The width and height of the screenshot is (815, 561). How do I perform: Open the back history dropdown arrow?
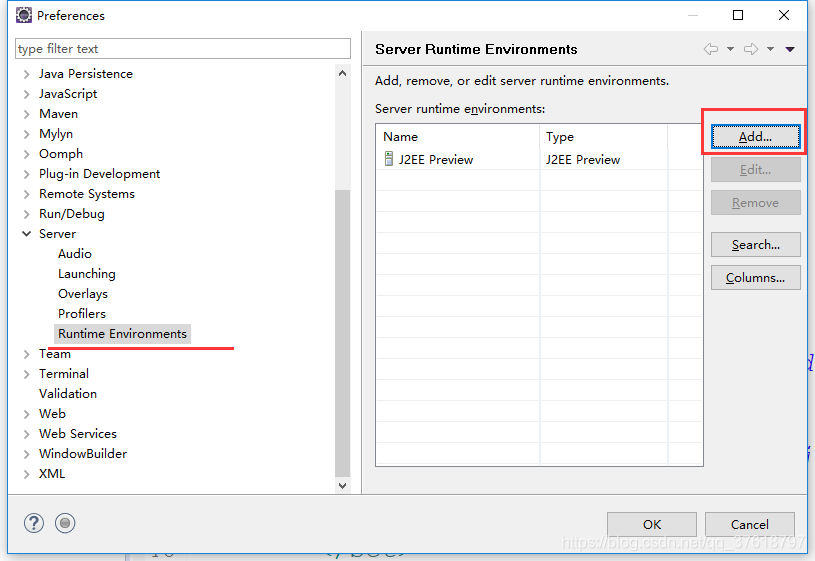click(x=730, y=49)
